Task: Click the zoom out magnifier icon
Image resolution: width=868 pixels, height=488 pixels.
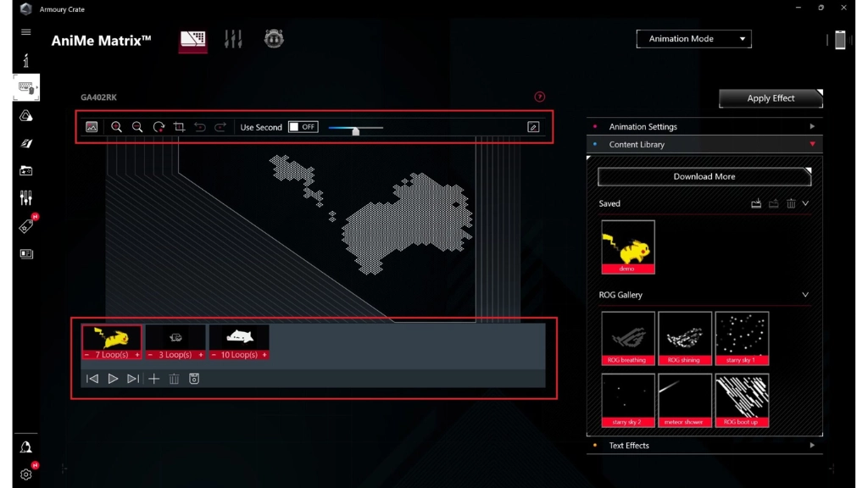Action: (x=137, y=127)
